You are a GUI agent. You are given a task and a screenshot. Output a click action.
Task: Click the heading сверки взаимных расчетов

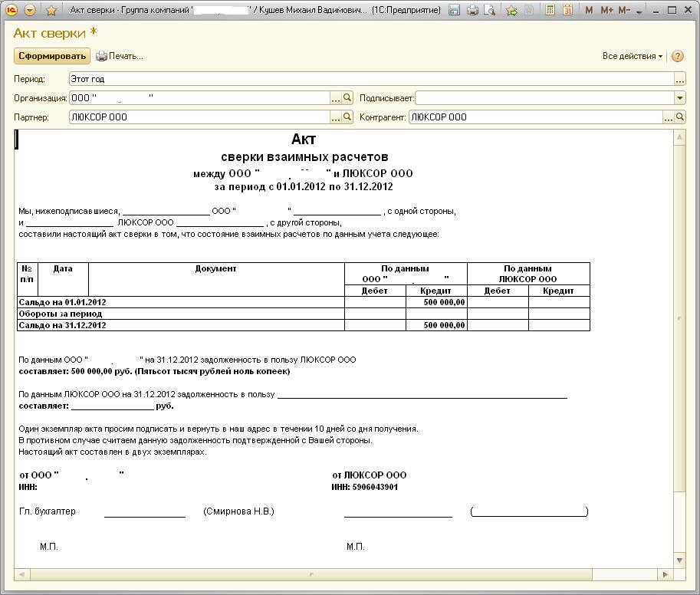point(304,157)
